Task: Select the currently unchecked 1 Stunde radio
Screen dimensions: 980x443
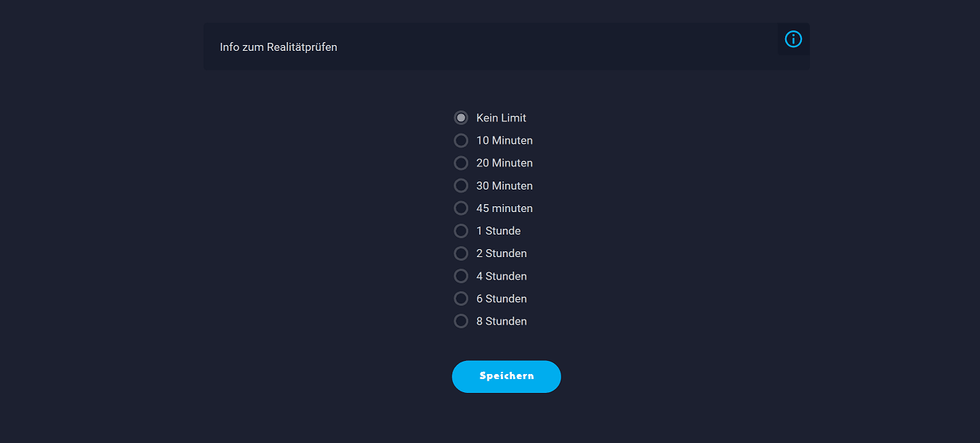Action: pyautogui.click(x=461, y=231)
